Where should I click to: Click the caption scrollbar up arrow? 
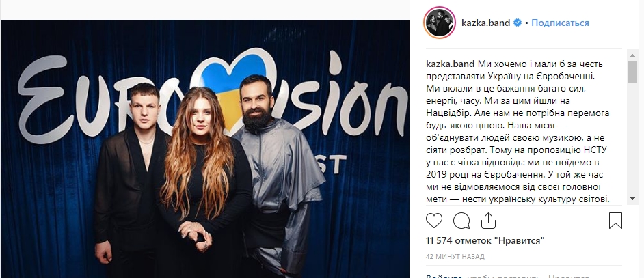tap(632, 55)
